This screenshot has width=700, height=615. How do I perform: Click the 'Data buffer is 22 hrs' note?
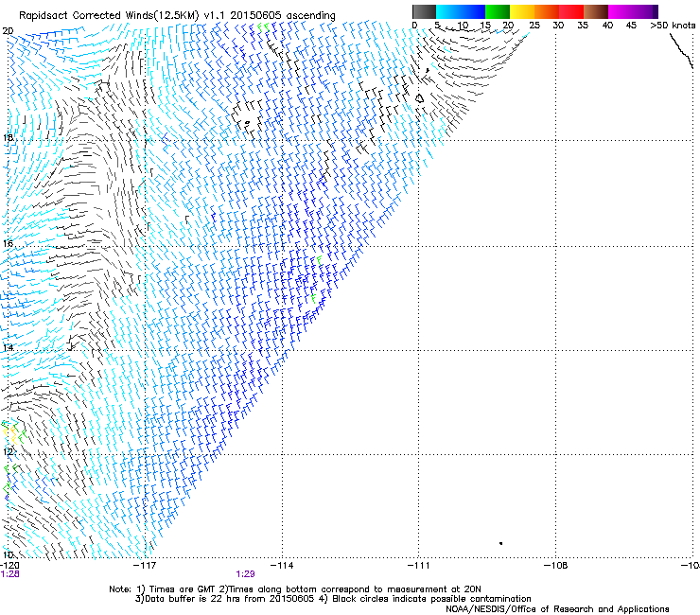pyautogui.click(x=333, y=599)
